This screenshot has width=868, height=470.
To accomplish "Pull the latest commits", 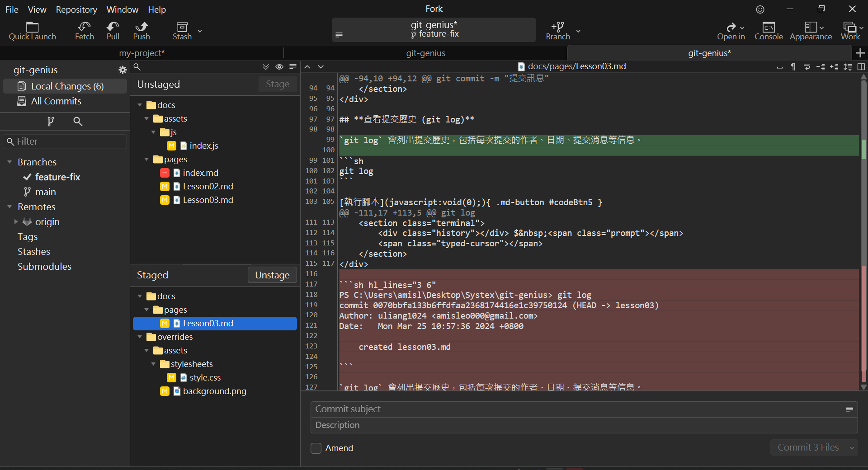I will [113, 31].
